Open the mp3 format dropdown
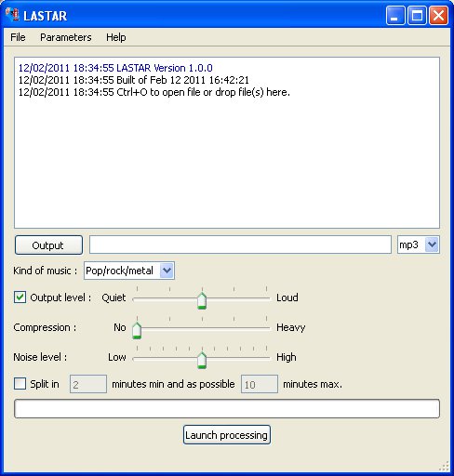The image size is (454, 476). 419,245
